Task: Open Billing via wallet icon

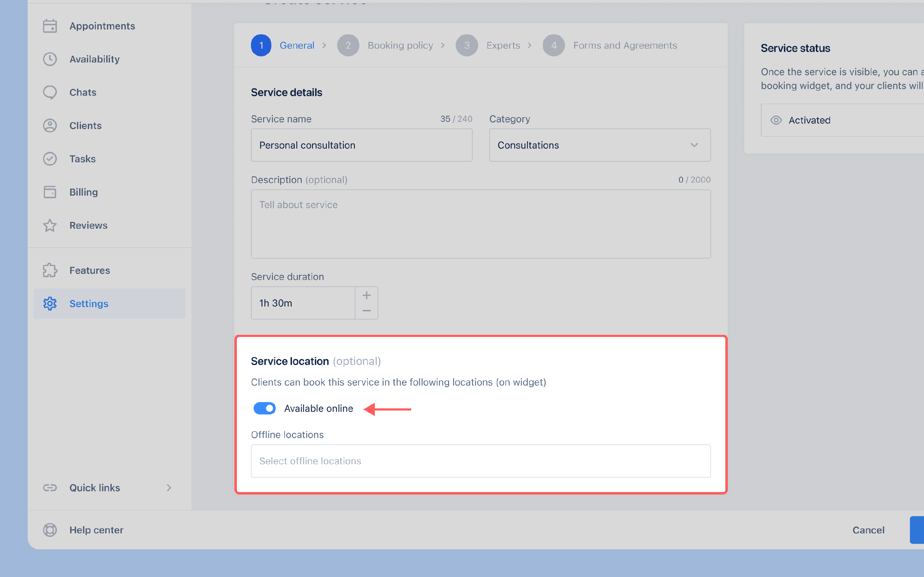Action: (50, 192)
